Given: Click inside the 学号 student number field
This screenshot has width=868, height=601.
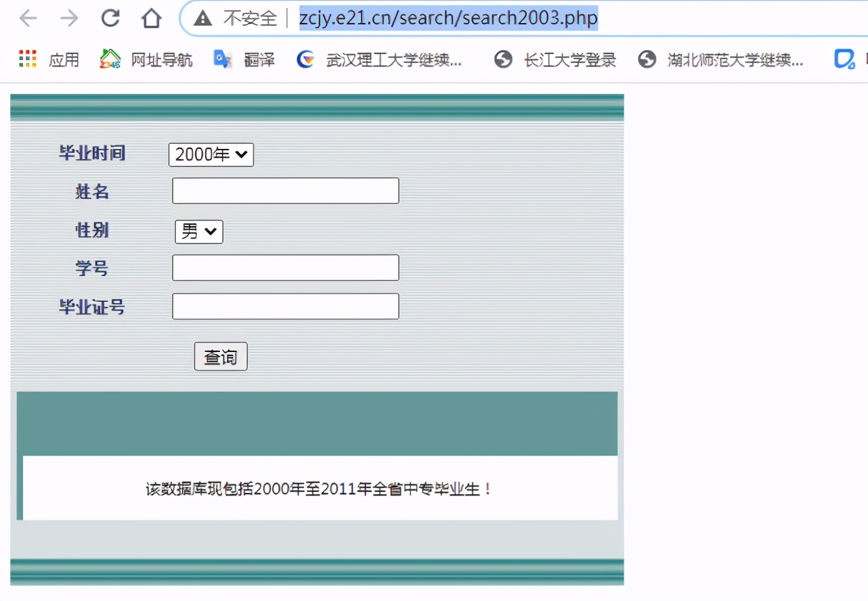Looking at the screenshot, I should pyautogui.click(x=284, y=267).
